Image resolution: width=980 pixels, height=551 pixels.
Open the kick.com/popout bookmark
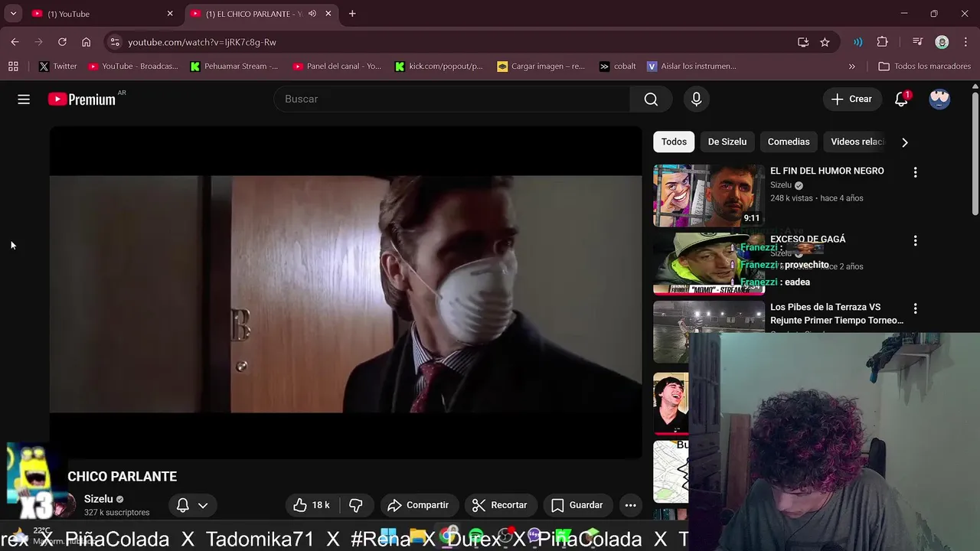[439, 67]
